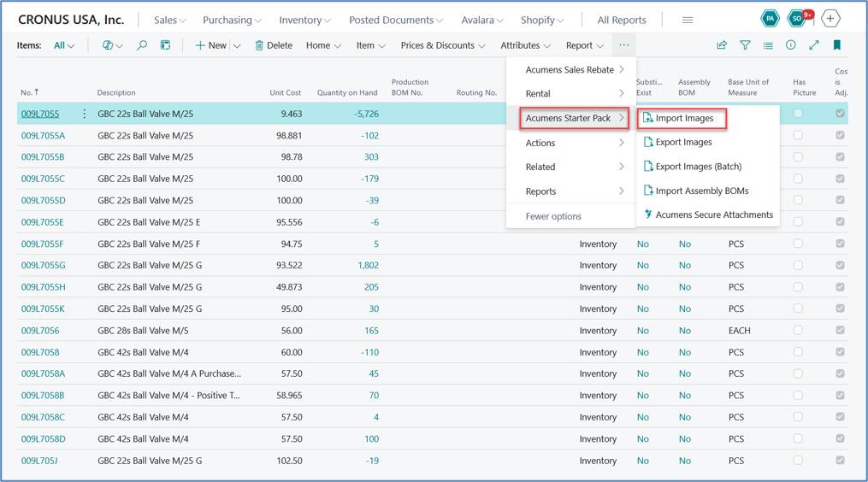Screen dimensions: 868x482
Task: Expand the Acumens Sales Rebate submenu
Action: click(574, 70)
